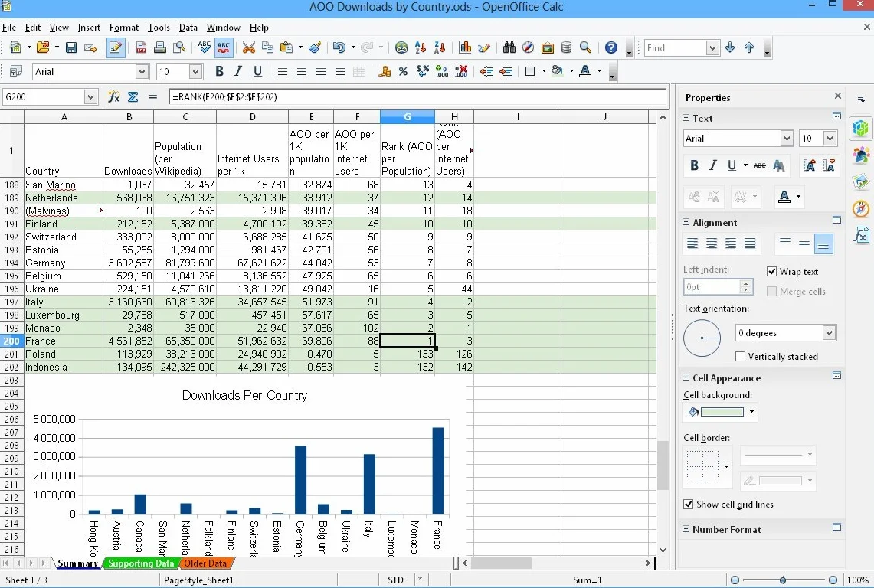Open sidebar font name dropdown
The height and width of the screenshot is (588, 874).
click(x=787, y=139)
